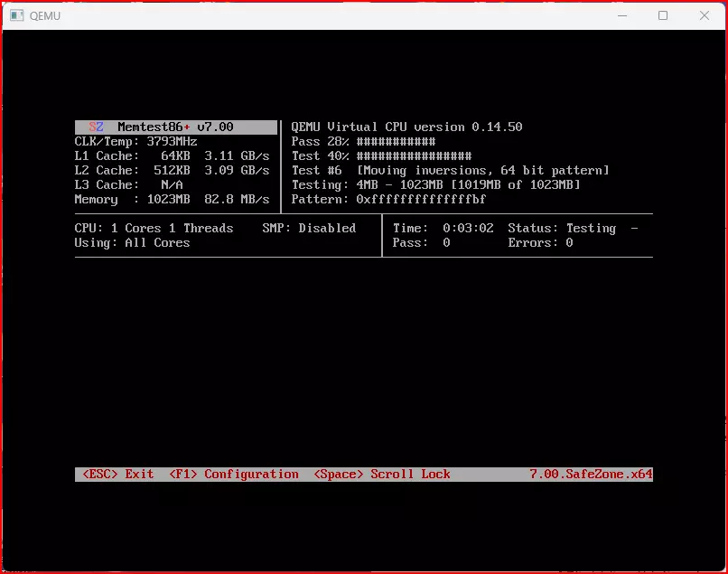
Task: Click the Errors: 0 counter
Action: pos(540,242)
